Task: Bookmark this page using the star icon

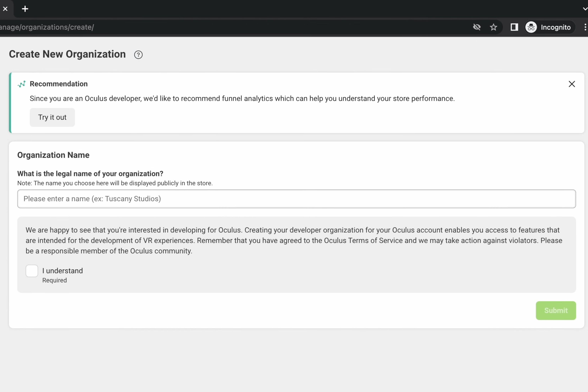Action: [x=493, y=27]
